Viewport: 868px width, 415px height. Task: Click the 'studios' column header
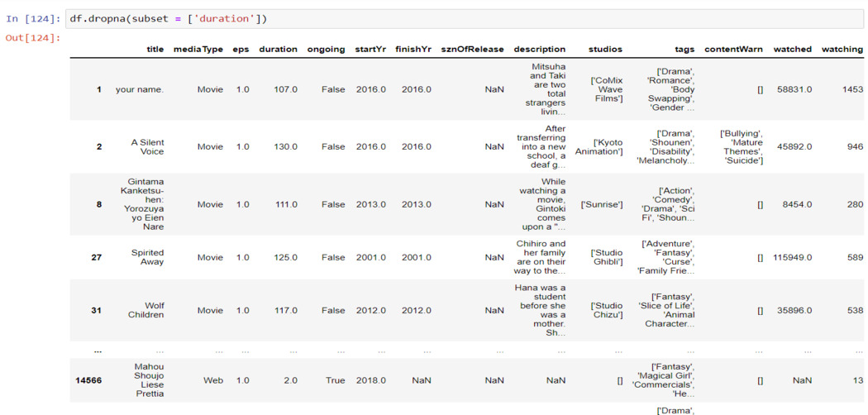coord(605,50)
